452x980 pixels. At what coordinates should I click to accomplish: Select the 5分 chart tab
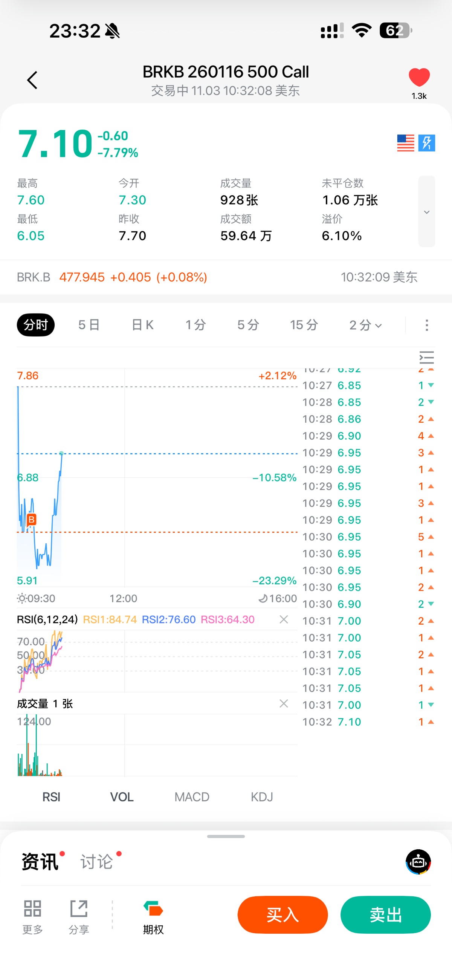pyautogui.click(x=248, y=325)
